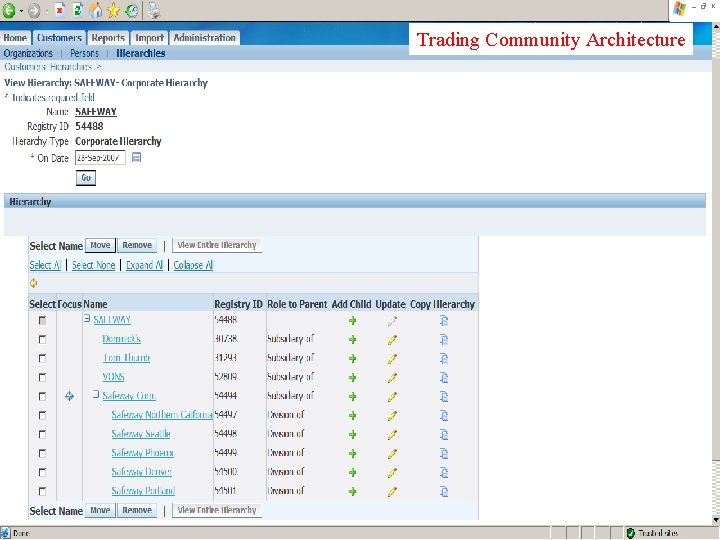Add child to Safeway Corp. row
The height and width of the screenshot is (540, 720).
[352, 396]
